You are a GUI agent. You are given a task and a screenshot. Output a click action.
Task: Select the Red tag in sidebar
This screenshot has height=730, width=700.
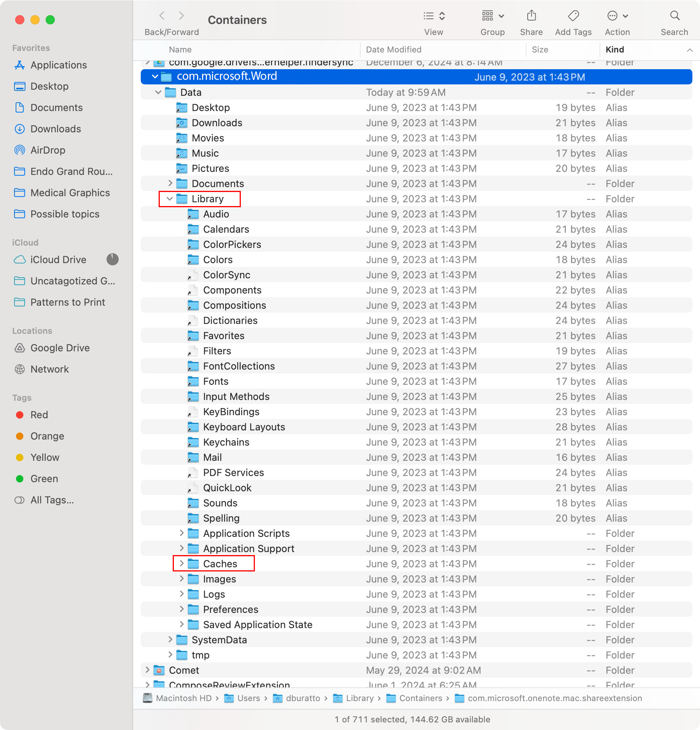pyautogui.click(x=39, y=415)
